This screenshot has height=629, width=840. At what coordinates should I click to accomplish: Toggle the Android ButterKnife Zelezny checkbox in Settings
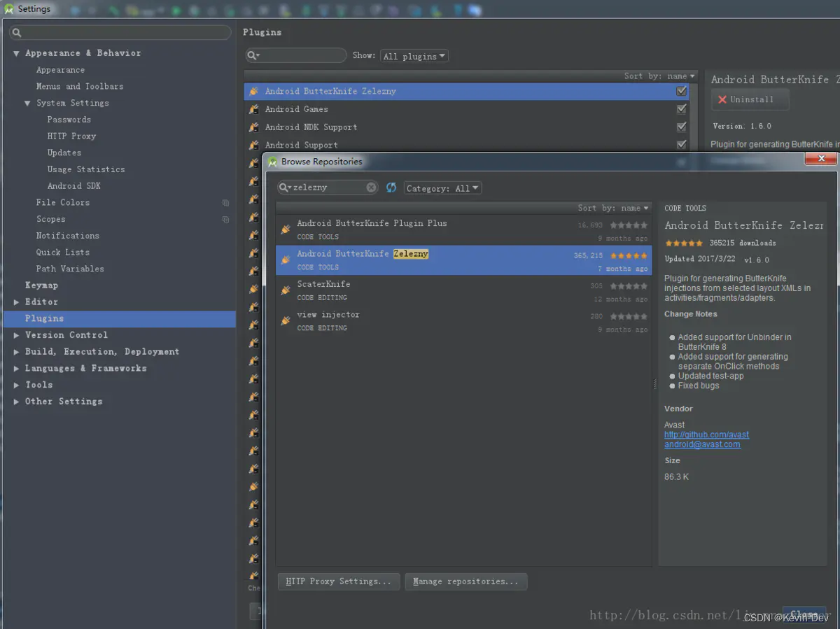coord(681,91)
